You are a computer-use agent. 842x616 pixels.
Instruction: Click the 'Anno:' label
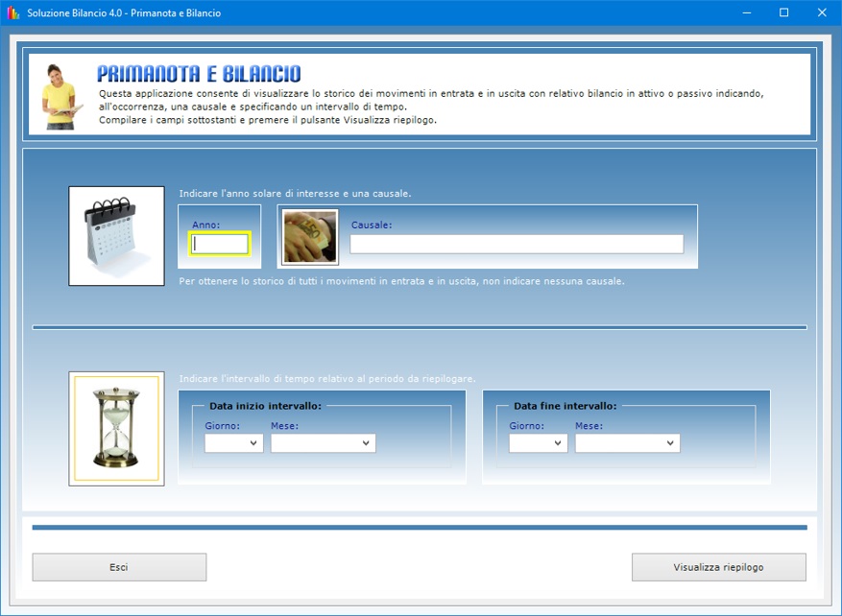click(x=206, y=225)
